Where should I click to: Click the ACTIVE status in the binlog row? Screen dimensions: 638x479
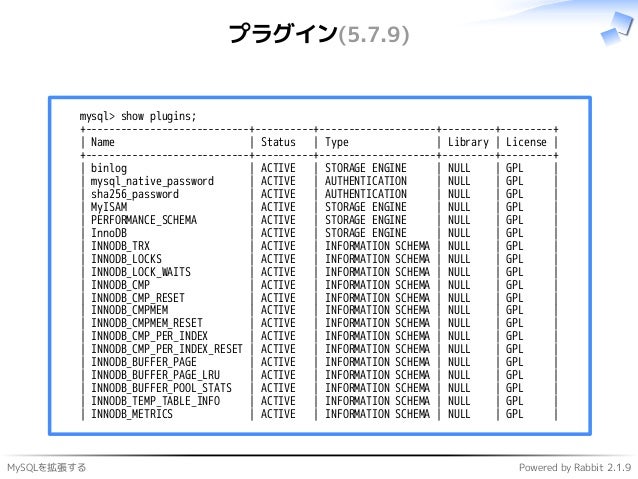pyautogui.click(x=278, y=168)
